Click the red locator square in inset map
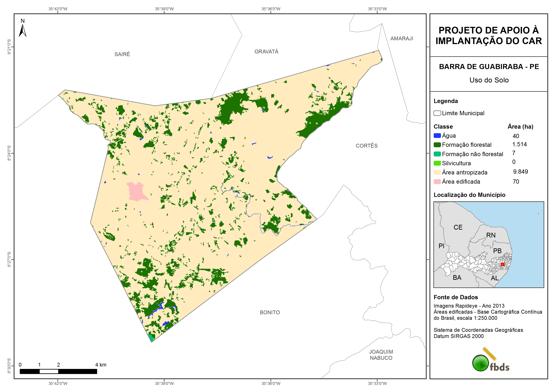 coord(502,264)
